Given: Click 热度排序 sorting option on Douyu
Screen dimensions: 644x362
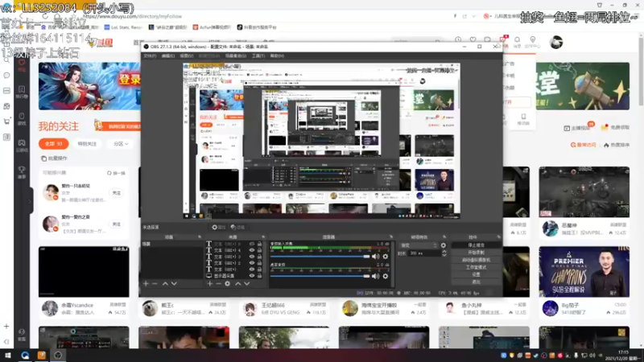Looking at the screenshot, I should click(x=617, y=145).
